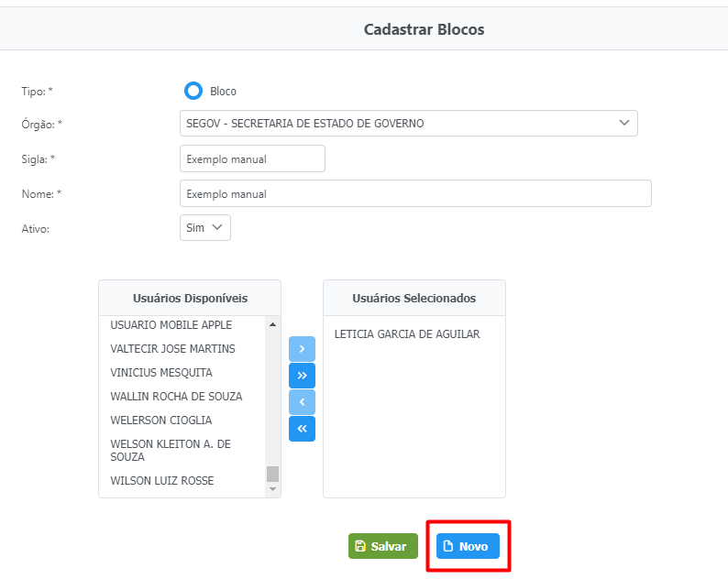Click the Novo button
728x579 pixels.
468,546
